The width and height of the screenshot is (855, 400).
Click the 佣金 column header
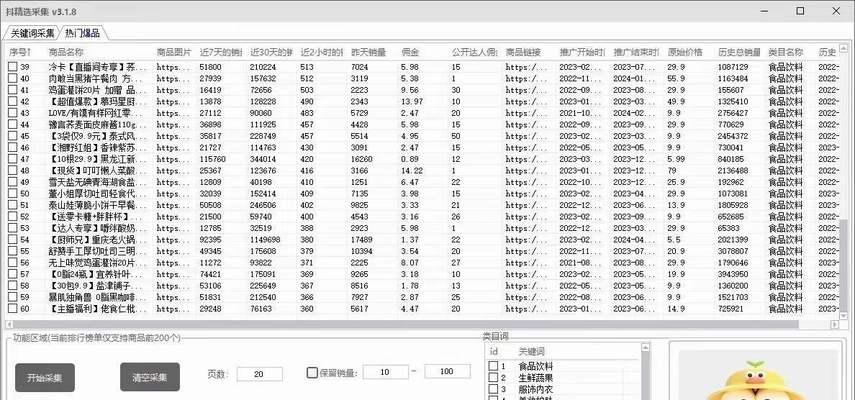pos(410,52)
